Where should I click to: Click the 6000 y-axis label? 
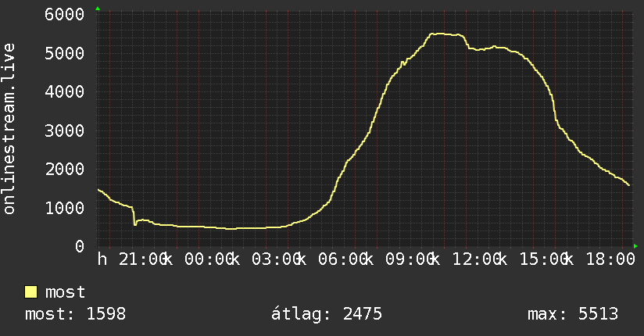65,14
